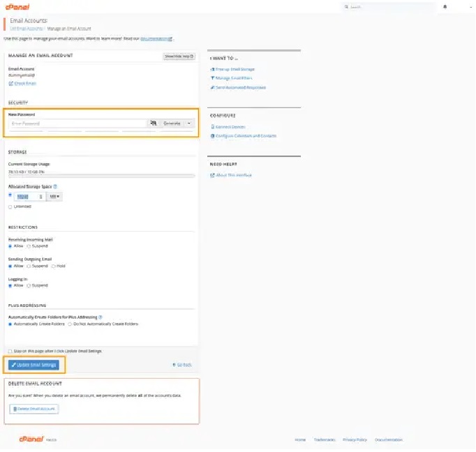Select Hold for Sending Outgoing Email
The image size is (476, 452).
click(x=54, y=266)
